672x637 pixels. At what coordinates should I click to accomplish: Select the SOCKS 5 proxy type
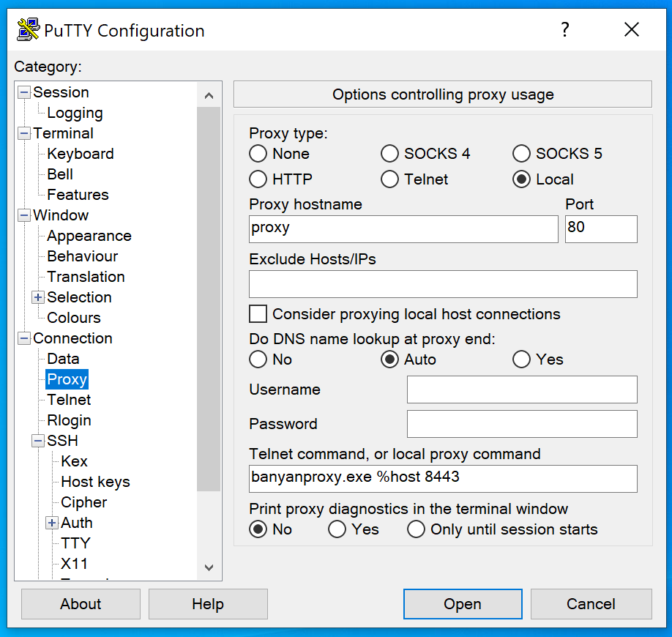pyautogui.click(x=557, y=154)
